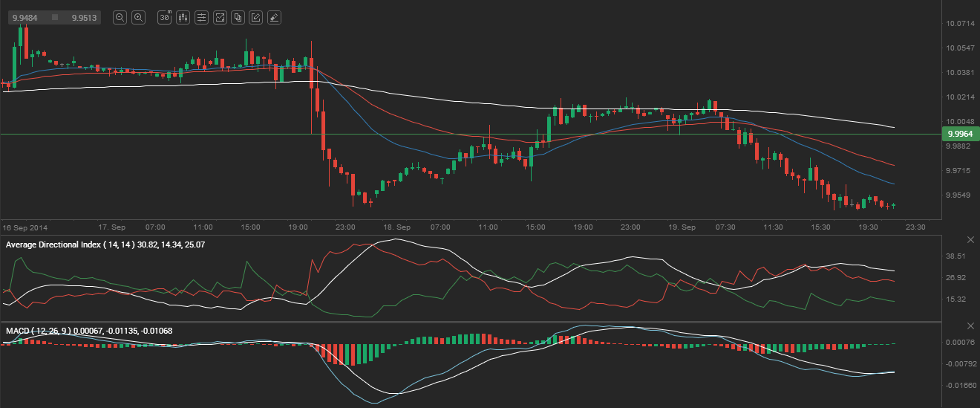This screenshot has width=980, height=408.
Task: Close the MACD indicator panel
Action: point(970,326)
